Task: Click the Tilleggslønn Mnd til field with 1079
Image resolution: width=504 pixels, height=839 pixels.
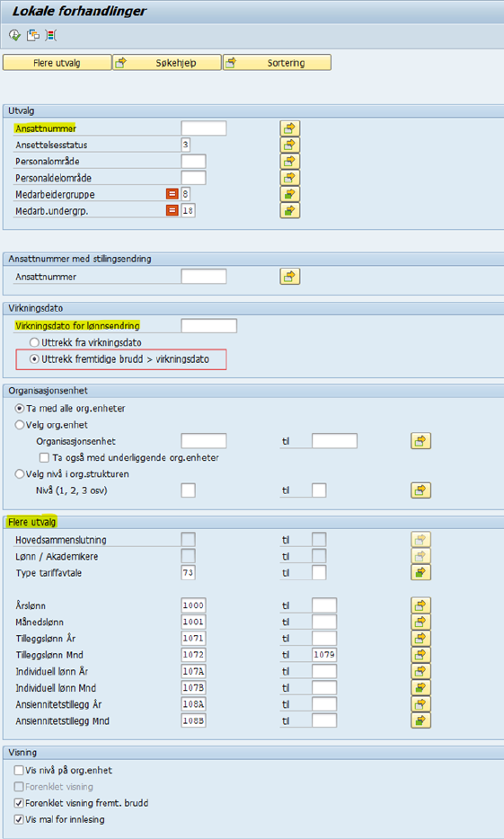Action: [x=324, y=655]
